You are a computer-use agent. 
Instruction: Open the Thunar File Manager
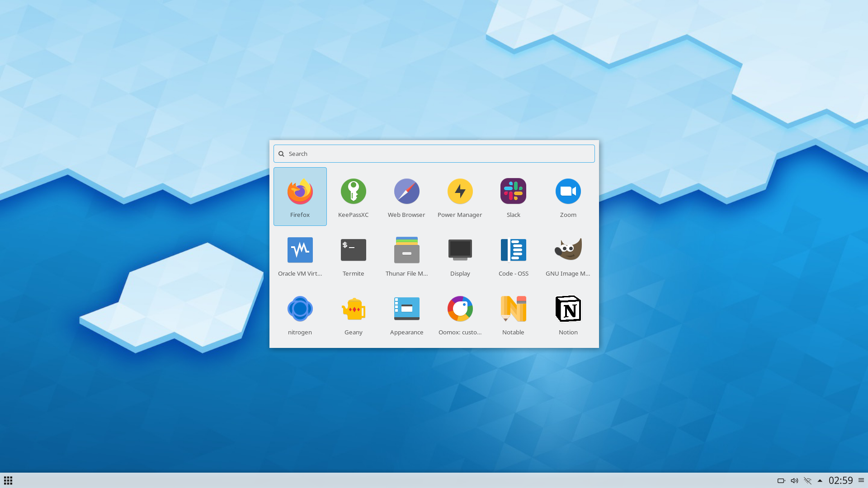coord(406,255)
